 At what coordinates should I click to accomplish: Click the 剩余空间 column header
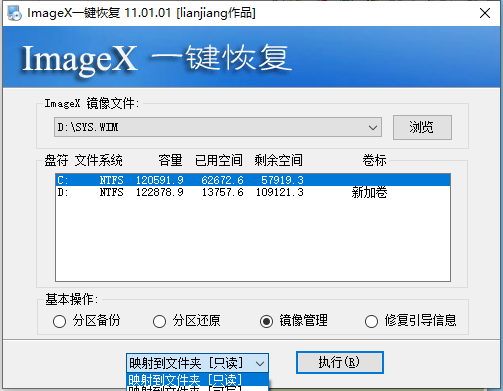278,160
